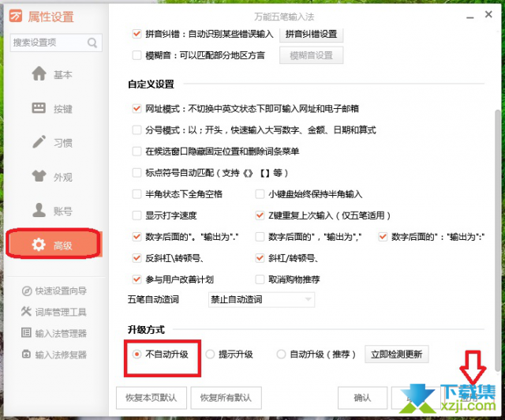Click 恢复所有默认 button
This screenshot has width=505, height=420.
click(x=226, y=398)
